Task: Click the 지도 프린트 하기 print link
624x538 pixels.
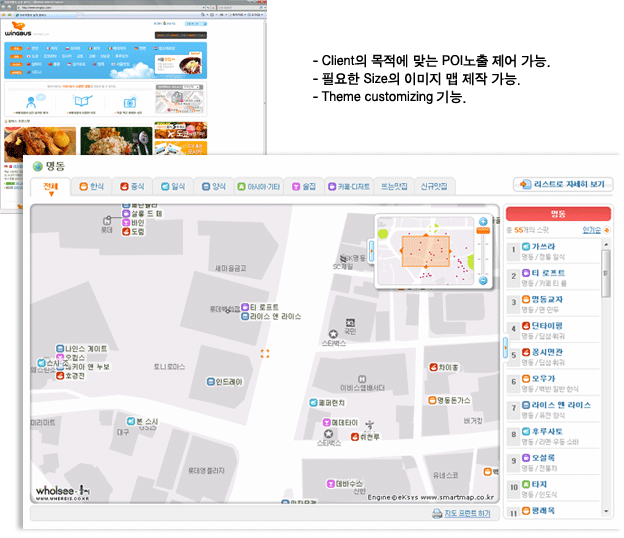Action: (x=461, y=513)
